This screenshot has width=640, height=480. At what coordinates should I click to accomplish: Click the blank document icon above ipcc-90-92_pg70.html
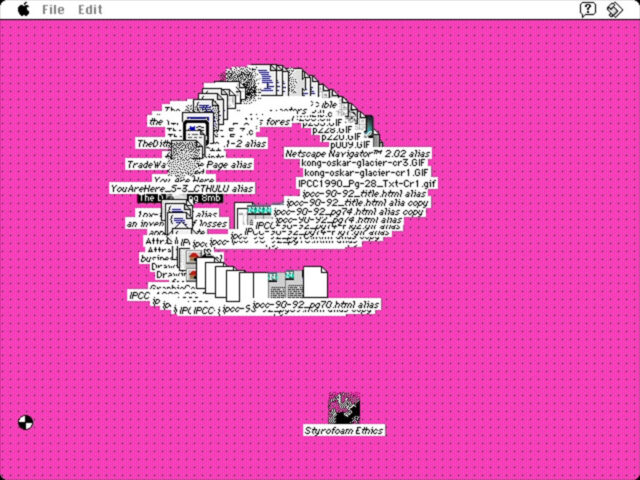pos(315,281)
